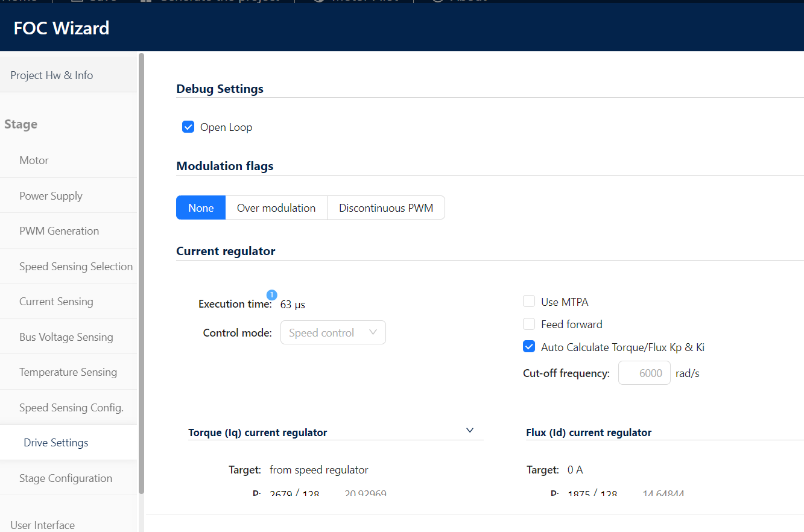The height and width of the screenshot is (532, 804).
Task: Select the None modulation flag
Action: 201,208
